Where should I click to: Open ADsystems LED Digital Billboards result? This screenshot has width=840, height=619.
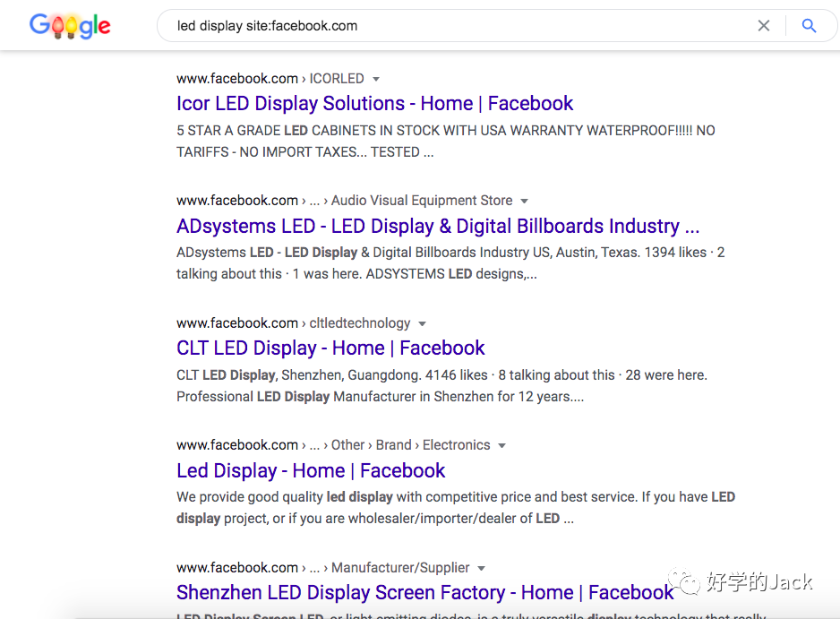click(438, 226)
